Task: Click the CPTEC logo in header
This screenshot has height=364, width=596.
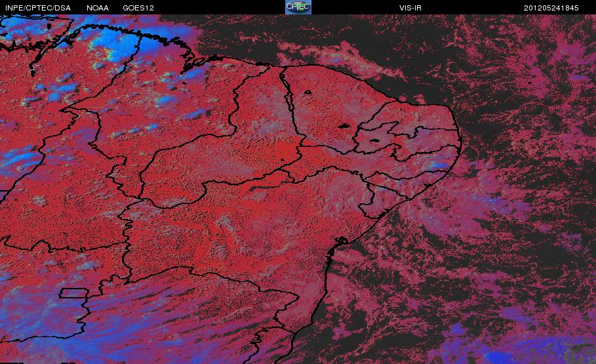Action: tap(298, 7)
